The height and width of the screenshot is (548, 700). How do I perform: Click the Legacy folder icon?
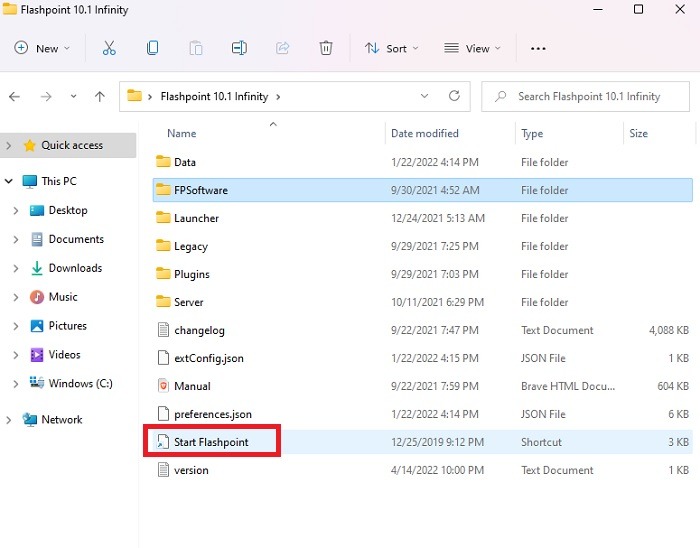pos(163,246)
